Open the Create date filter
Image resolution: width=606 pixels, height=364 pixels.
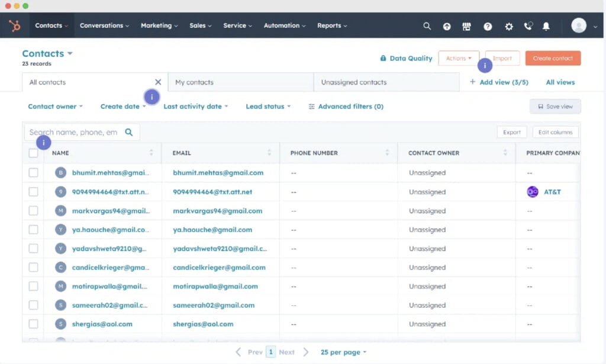click(x=123, y=107)
